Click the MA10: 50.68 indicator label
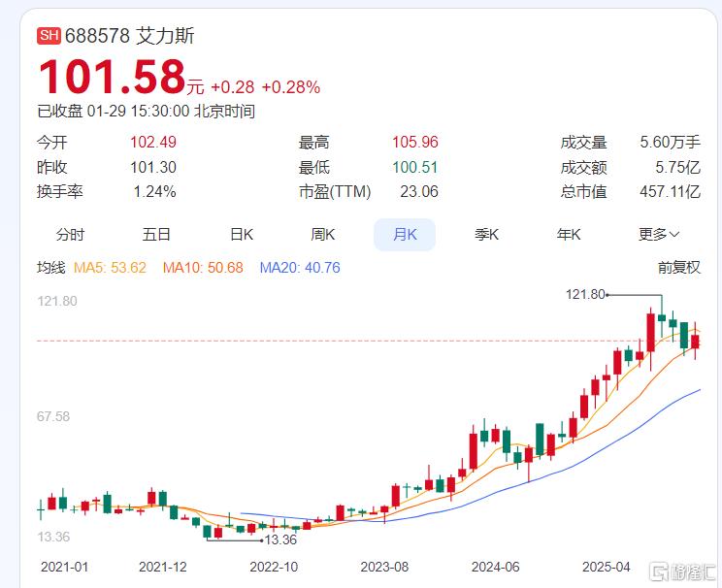The width and height of the screenshot is (722, 588). click(x=203, y=268)
